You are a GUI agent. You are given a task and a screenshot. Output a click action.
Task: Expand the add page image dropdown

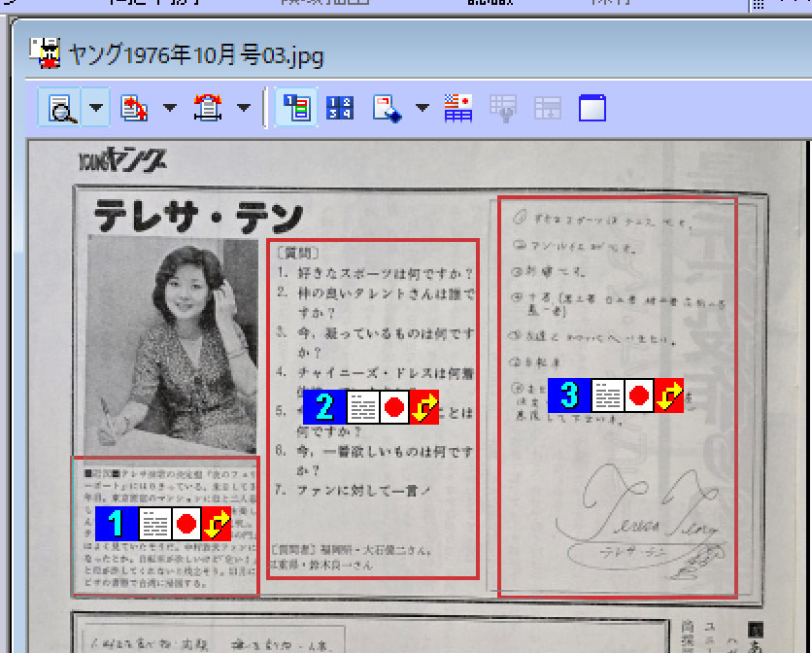tap(169, 108)
